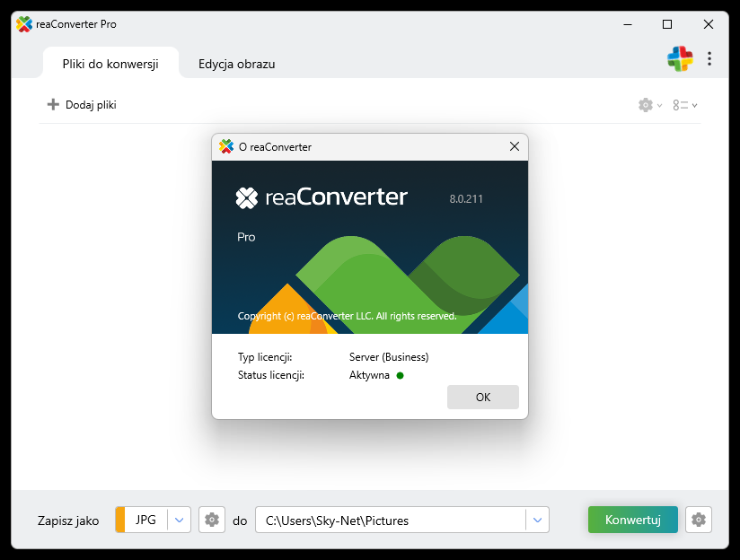This screenshot has width=740, height=560.
Task: Click the white reaConverter logo in the banner
Action: point(322,197)
